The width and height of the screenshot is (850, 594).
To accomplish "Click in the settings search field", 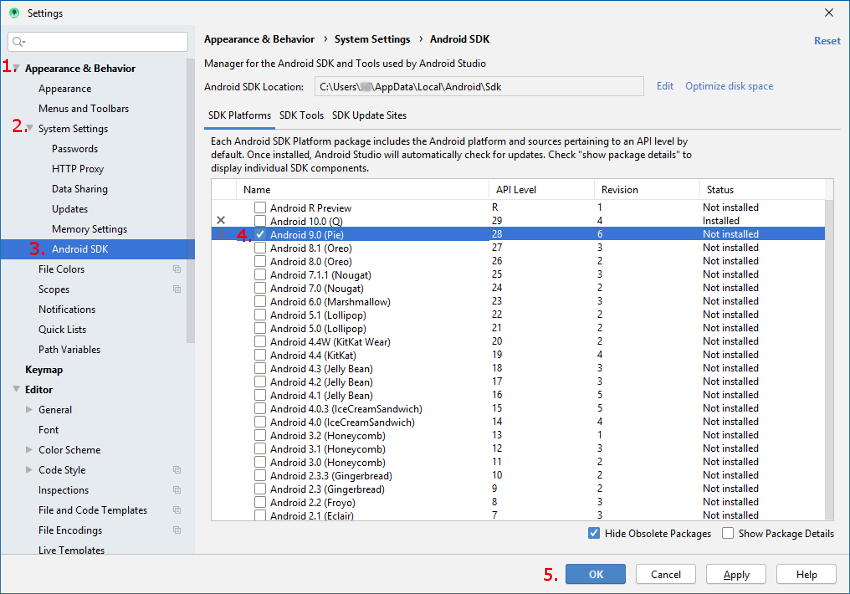I will click(x=98, y=42).
